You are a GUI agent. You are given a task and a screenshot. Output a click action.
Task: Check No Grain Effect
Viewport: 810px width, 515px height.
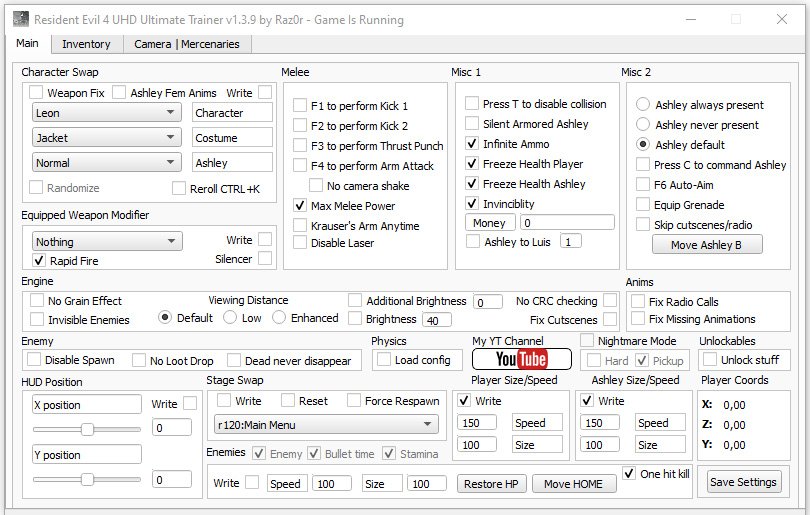(37, 300)
